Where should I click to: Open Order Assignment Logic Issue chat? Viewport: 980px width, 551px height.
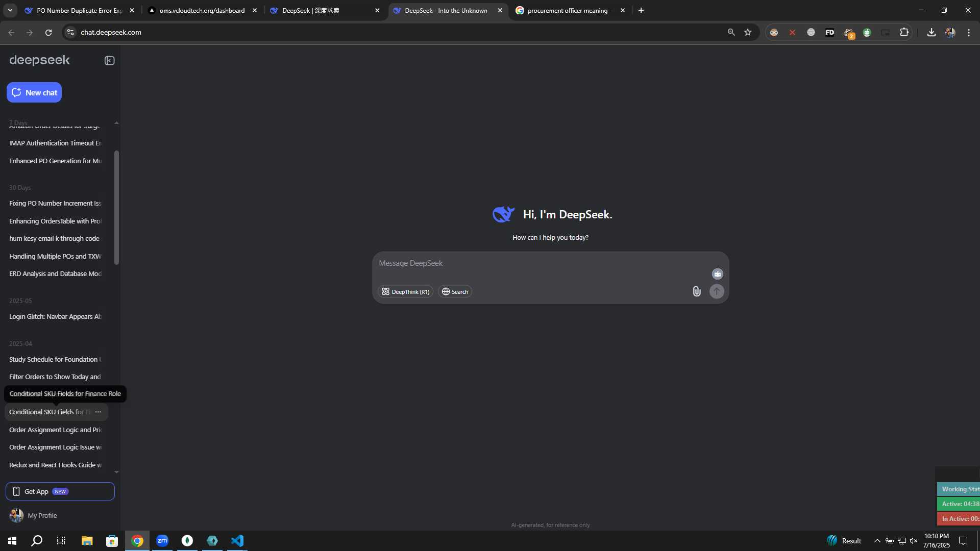click(x=55, y=447)
